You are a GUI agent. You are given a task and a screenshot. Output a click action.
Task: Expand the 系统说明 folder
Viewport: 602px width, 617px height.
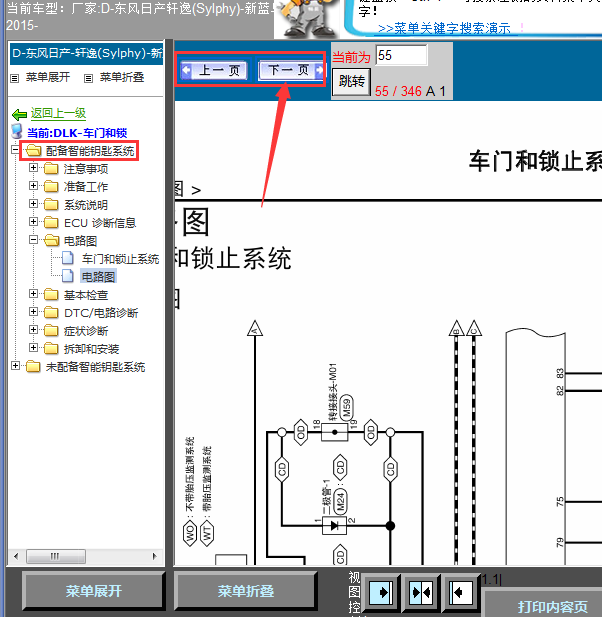click(x=33, y=204)
